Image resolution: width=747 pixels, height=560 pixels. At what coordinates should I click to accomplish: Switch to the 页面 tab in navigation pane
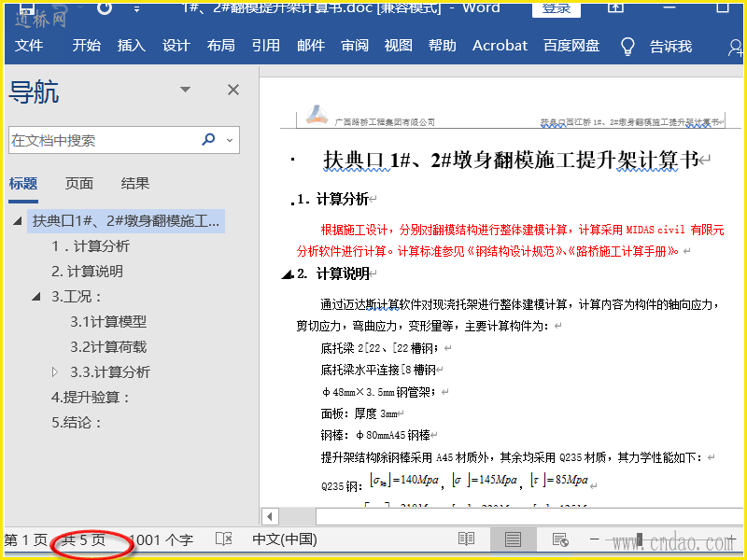click(x=79, y=184)
